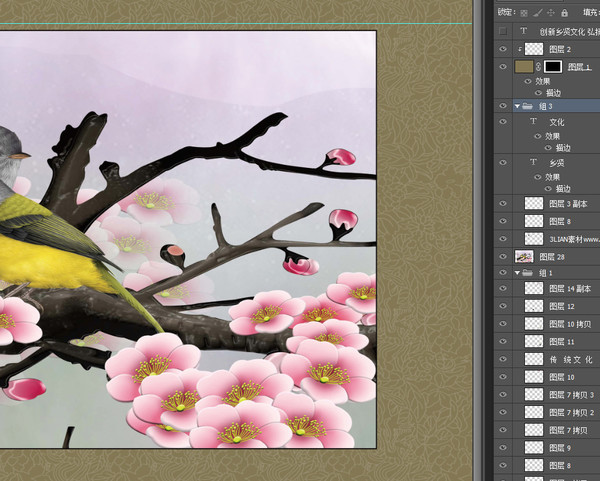Click the T icon of the 乡贤 layer
The height and width of the screenshot is (481, 600).
[533, 162]
